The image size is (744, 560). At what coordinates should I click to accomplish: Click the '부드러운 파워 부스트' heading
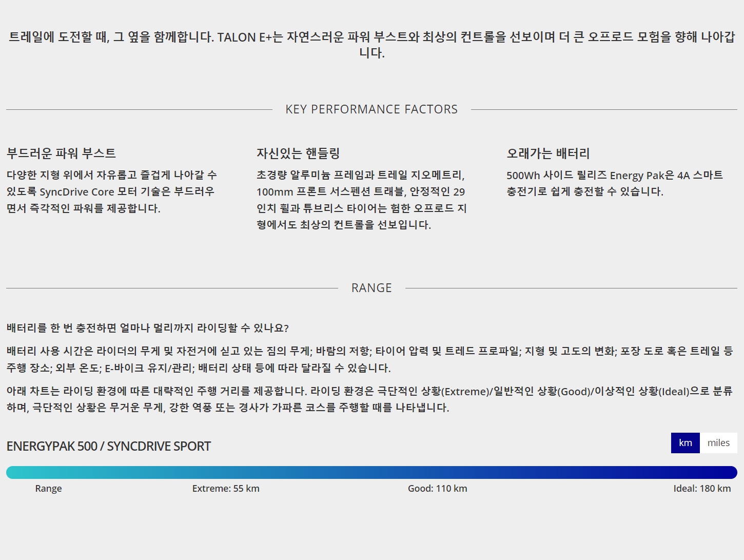[61, 153]
